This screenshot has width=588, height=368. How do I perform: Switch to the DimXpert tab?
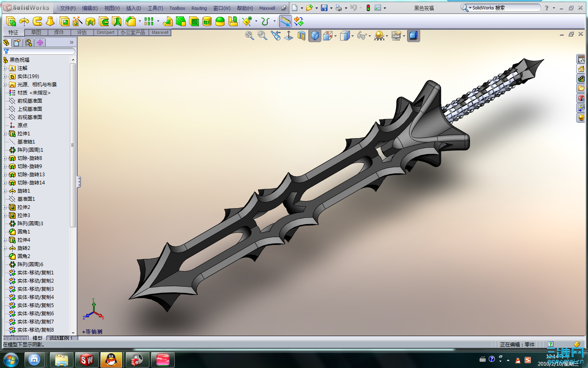[105, 32]
